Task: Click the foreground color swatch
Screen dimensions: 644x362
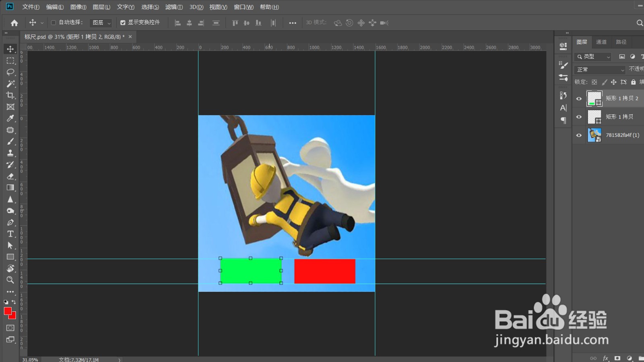Action: coord(8,311)
